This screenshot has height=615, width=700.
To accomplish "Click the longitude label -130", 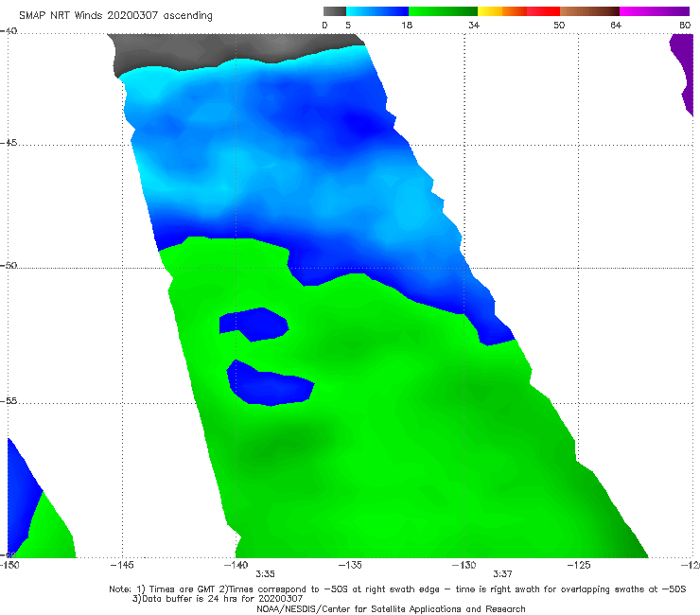I will (x=464, y=565).
